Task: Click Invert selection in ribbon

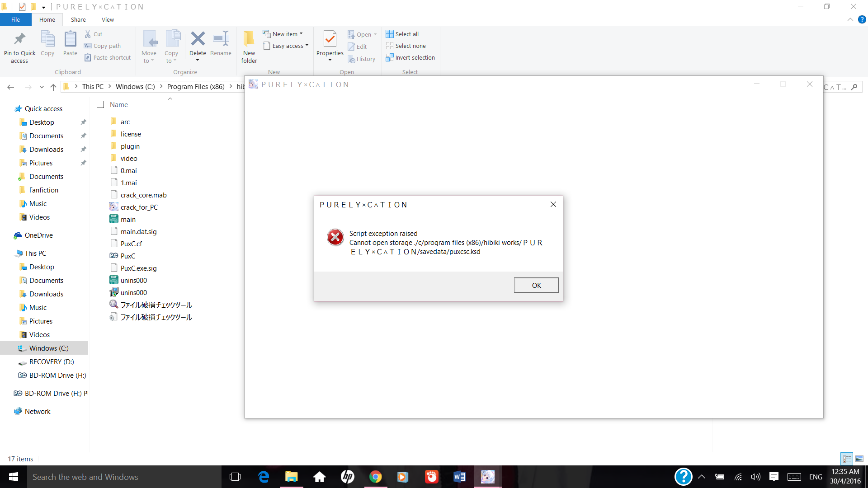Action: tap(410, 57)
